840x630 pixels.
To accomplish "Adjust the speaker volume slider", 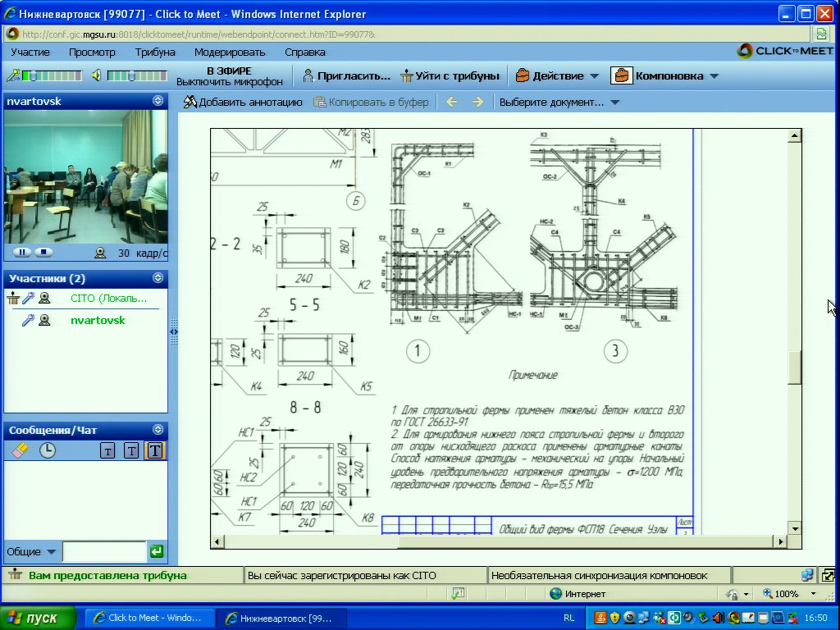I will point(137,75).
